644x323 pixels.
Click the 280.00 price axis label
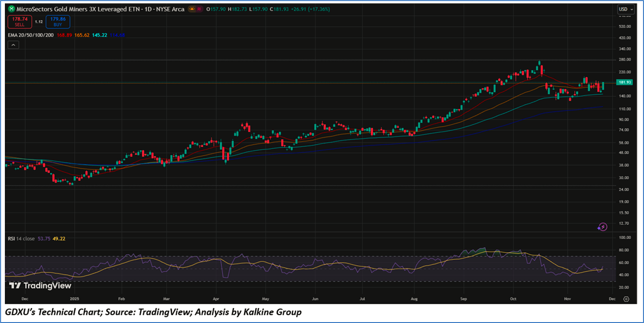pyautogui.click(x=624, y=60)
